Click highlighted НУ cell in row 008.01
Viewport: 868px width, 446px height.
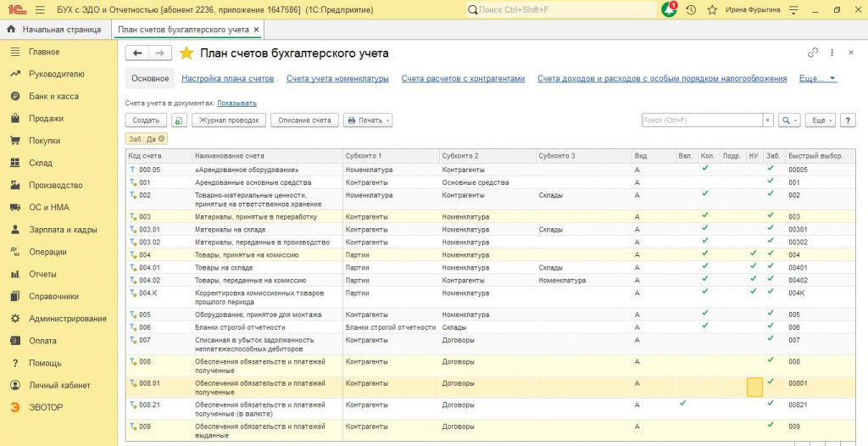tap(754, 387)
